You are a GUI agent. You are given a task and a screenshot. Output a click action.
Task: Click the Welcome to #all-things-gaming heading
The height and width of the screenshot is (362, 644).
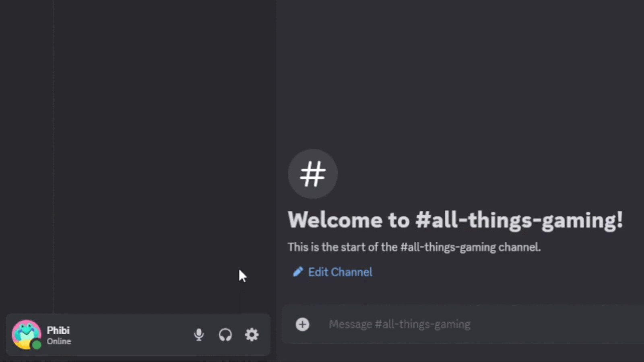point(455,220)
